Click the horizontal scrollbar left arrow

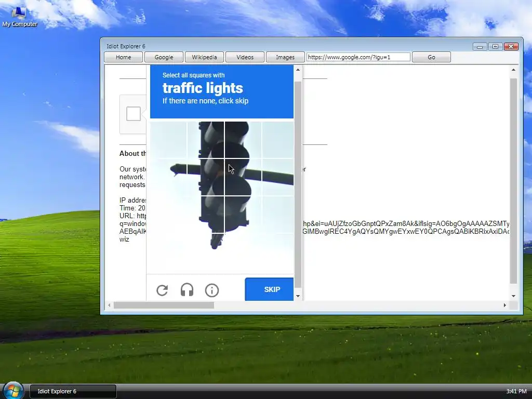tap(109, 305)
